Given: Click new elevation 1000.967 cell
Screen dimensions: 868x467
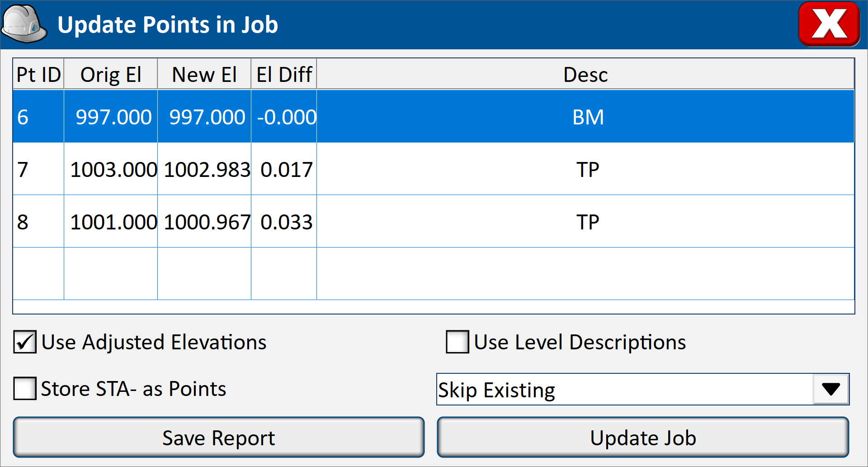Looking at the screenshot, I should tap(204, 222).
